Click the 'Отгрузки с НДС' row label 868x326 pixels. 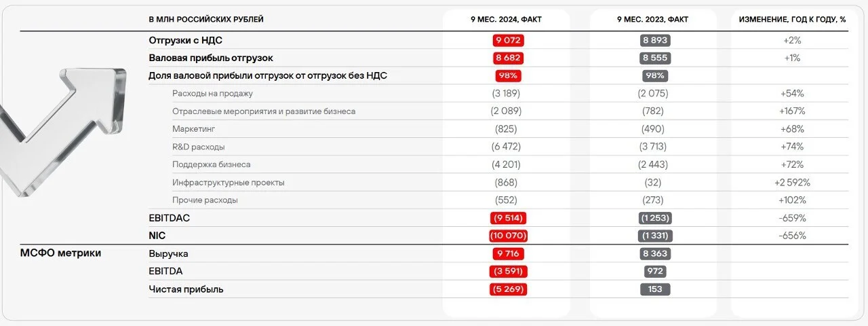(x=185, y=41)
